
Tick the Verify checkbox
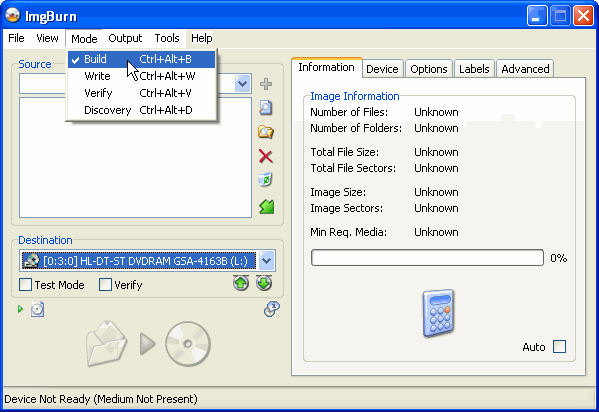105,285
